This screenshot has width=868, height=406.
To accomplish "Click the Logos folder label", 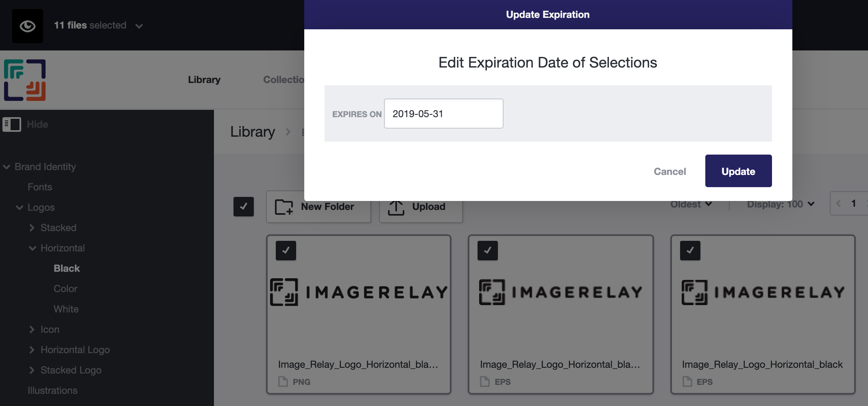I will [41, 207].
